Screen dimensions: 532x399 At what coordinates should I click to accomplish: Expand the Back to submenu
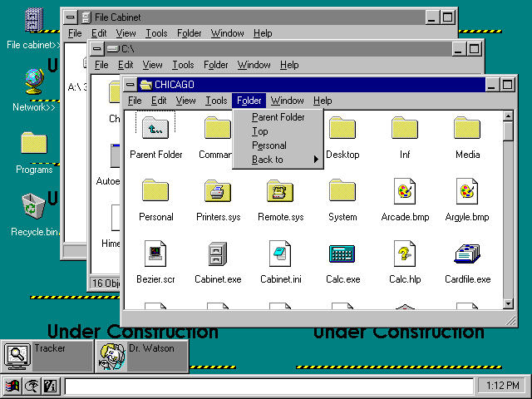point(278,160)
